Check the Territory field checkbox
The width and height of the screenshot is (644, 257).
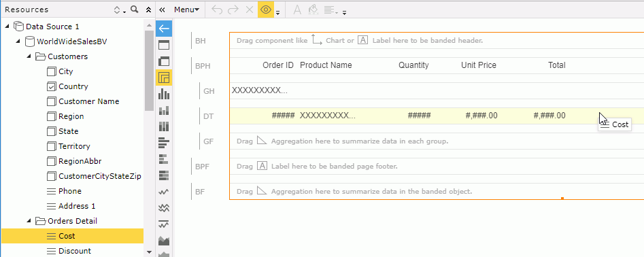coord(51,146)
